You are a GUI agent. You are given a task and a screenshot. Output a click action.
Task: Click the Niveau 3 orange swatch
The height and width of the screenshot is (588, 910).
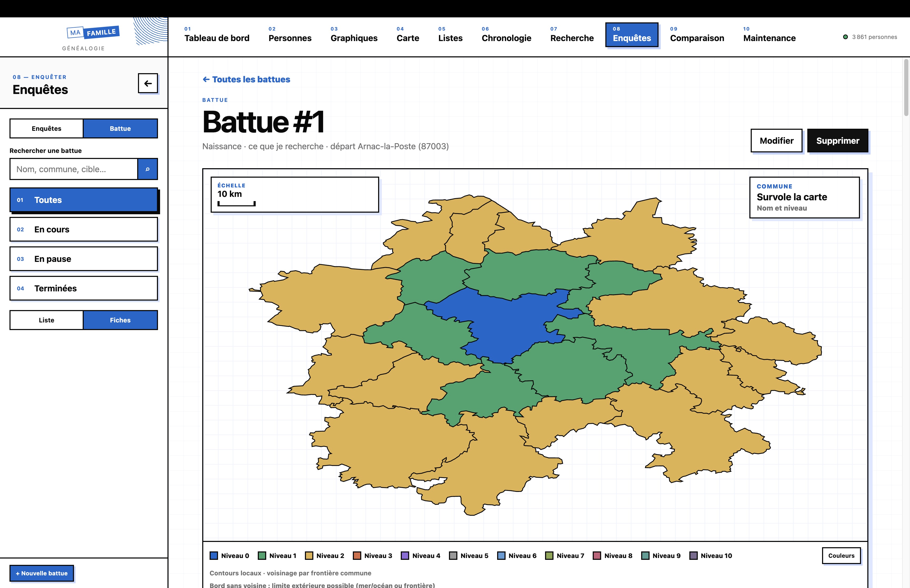[357, 556]
